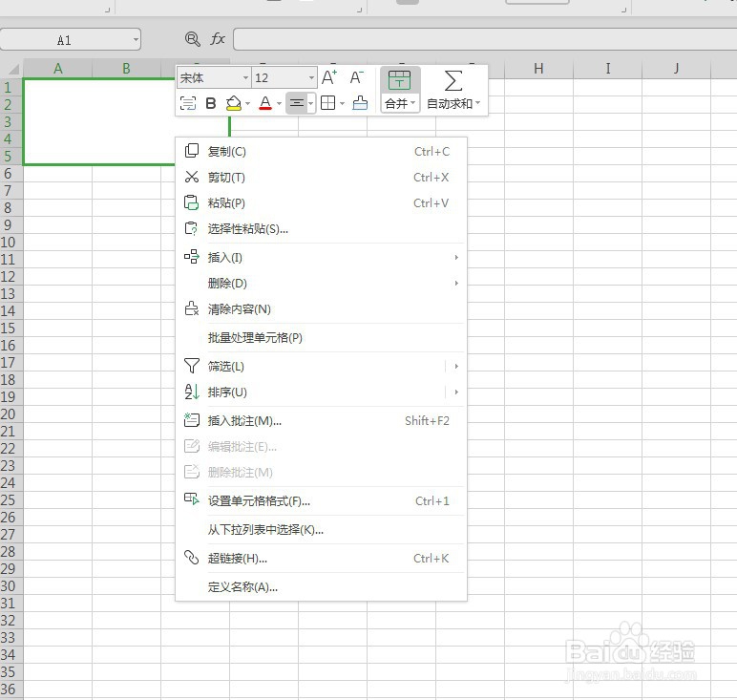
Task: Click the insert icon beside 插入(I)
Action: click(x=192, y=256)
